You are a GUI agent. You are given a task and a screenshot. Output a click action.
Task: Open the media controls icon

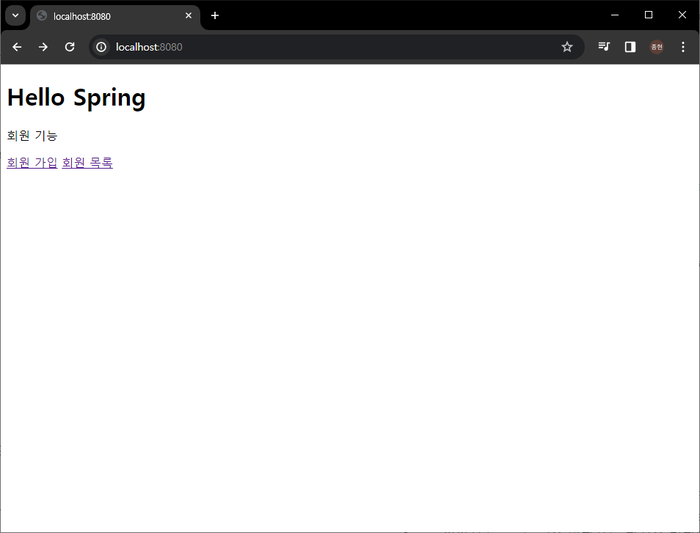click(604, 46)
